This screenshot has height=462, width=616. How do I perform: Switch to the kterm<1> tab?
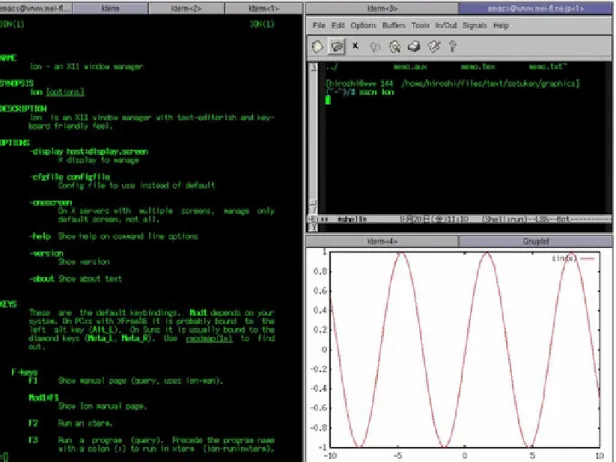click(x=263, y=8)
